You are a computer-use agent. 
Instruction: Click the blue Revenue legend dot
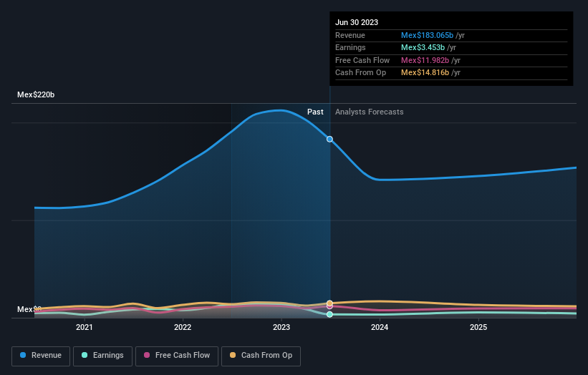point(23,355)
